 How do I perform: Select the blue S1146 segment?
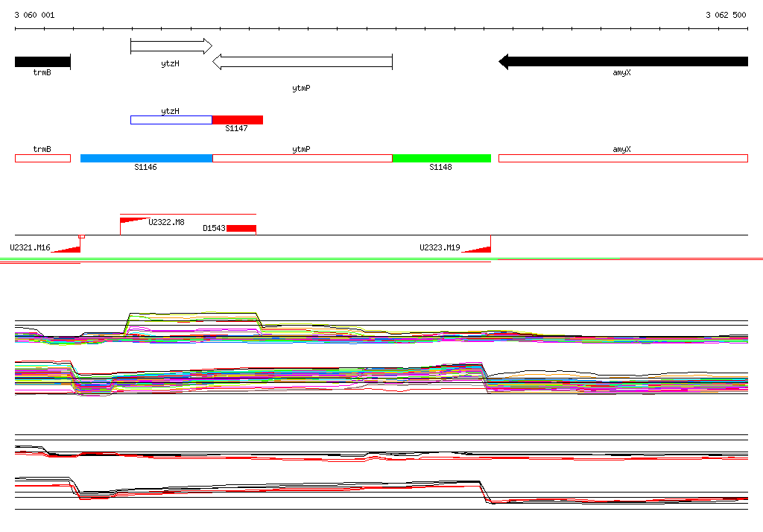[147, 158]
